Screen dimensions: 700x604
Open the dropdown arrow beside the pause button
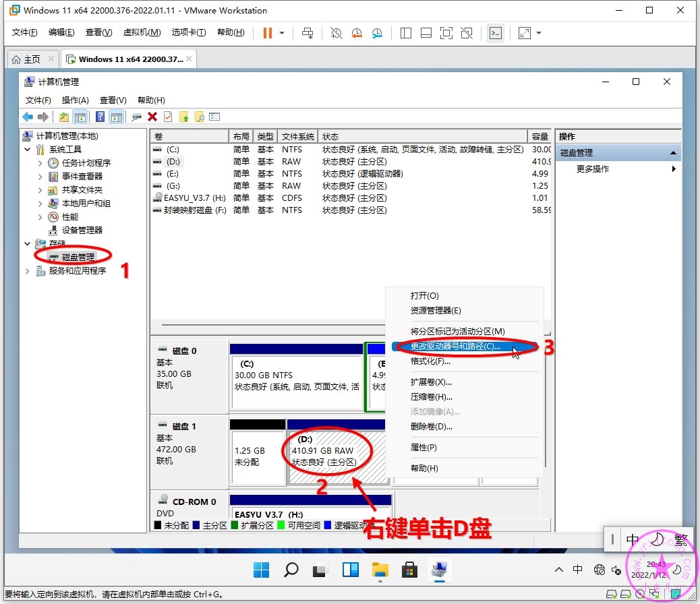tap(282, 33)
